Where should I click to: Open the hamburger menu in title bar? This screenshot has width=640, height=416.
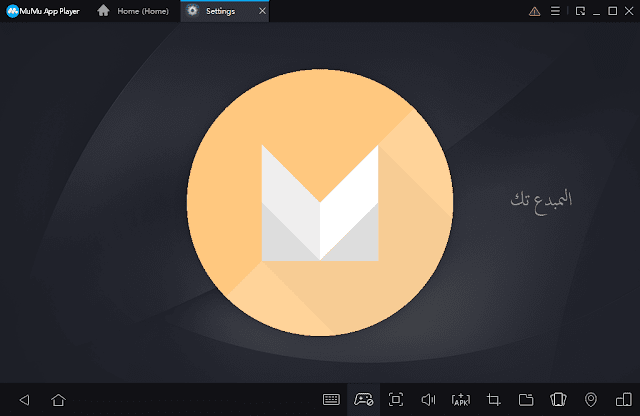556,11
